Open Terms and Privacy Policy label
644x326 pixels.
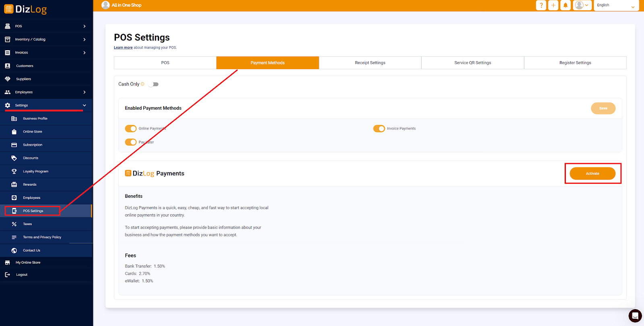pyautogui.click(x=42, y=237)
